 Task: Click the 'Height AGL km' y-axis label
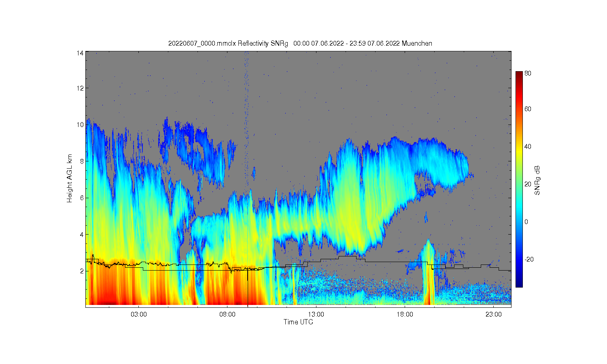point(70,178)
